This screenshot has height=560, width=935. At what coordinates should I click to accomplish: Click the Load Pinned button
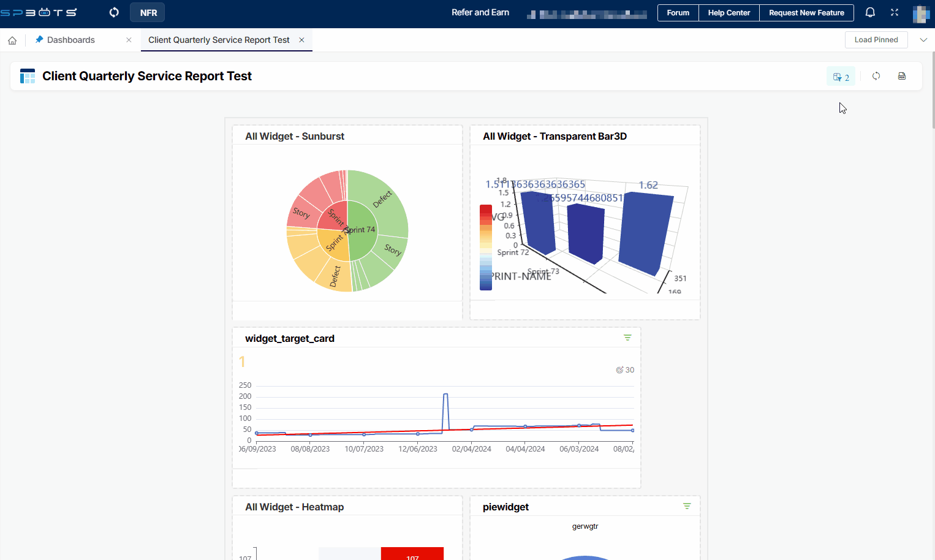pyautogui.click(x=876, y=40)
